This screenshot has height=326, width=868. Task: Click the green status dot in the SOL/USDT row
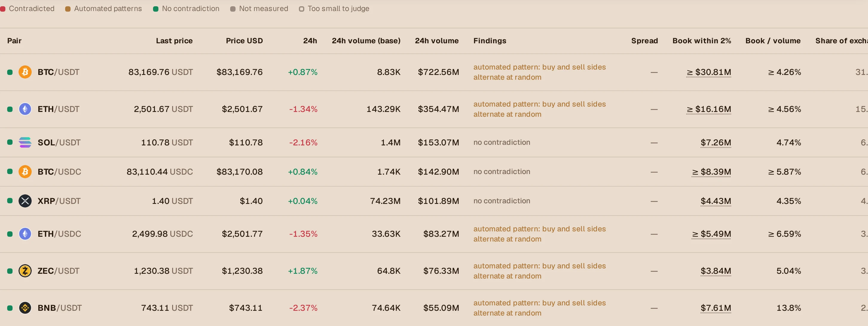[x=10, y=142]
